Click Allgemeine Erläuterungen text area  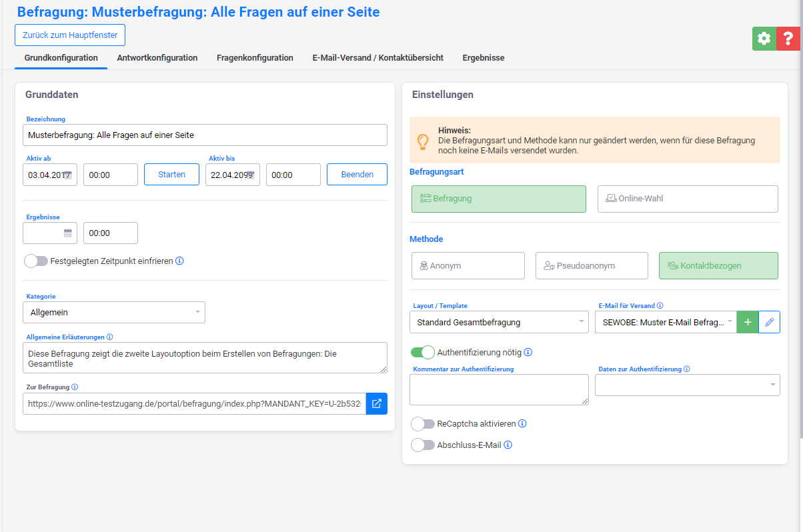(205, 357)
